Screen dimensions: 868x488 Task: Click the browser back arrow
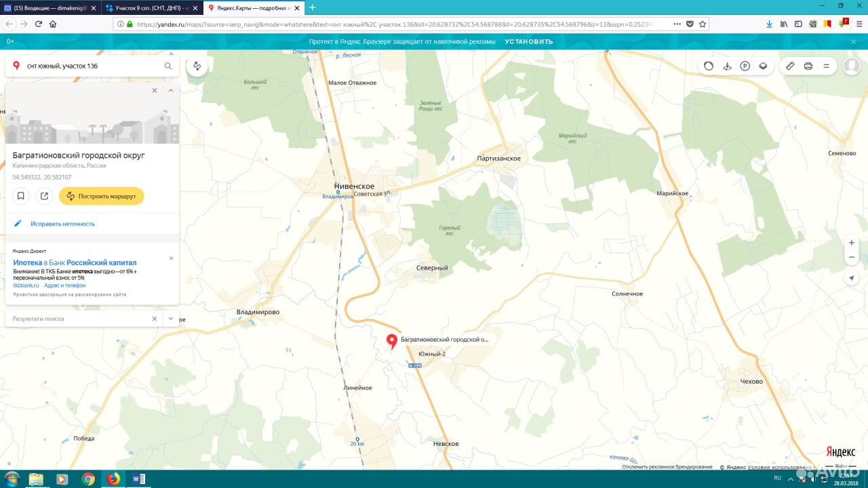tap(9, 24)
